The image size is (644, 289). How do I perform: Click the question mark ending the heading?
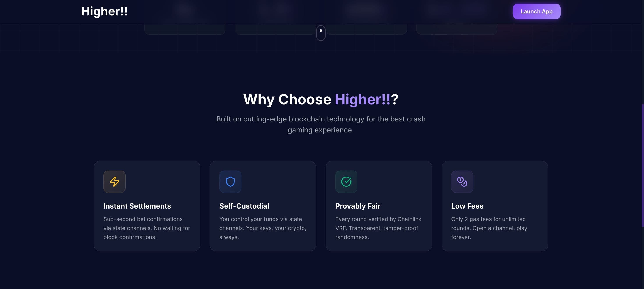click(395, 99)
